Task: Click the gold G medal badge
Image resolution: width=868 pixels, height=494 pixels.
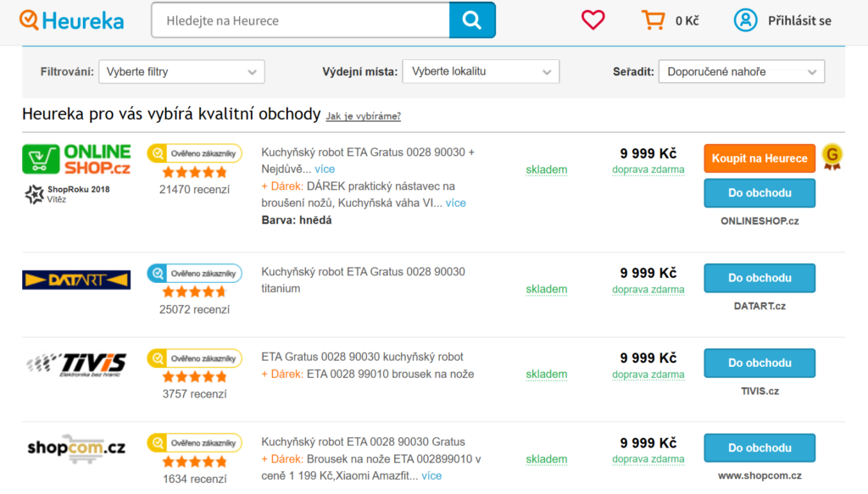Action: [x=832, y=156]
